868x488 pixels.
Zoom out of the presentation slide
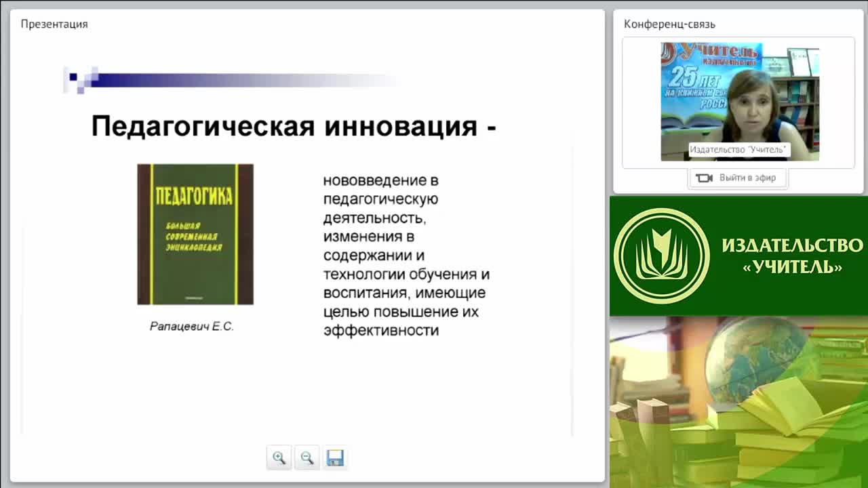(307, 458)
